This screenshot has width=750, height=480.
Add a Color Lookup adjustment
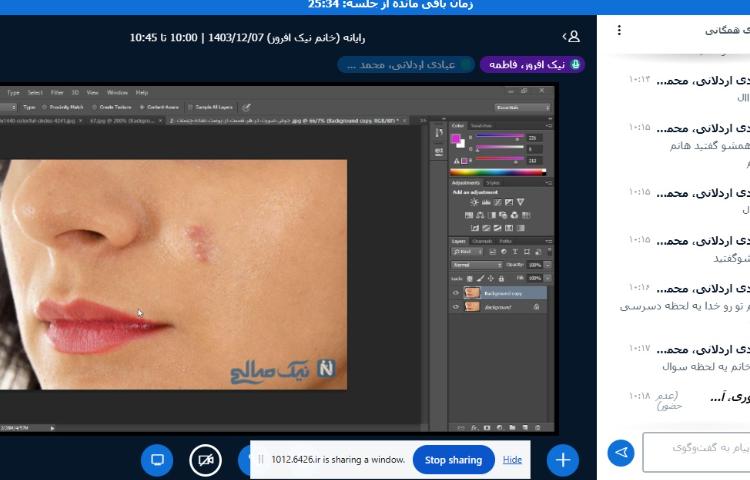point(526,215)
